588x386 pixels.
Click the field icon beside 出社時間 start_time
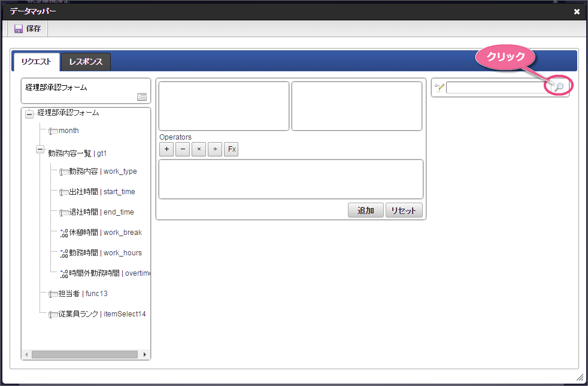coord(63,192)
